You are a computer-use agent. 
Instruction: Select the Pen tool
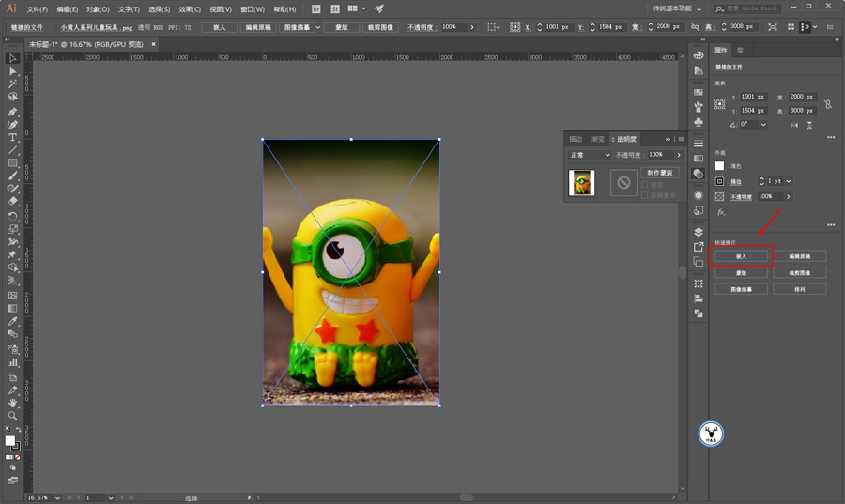13,111
